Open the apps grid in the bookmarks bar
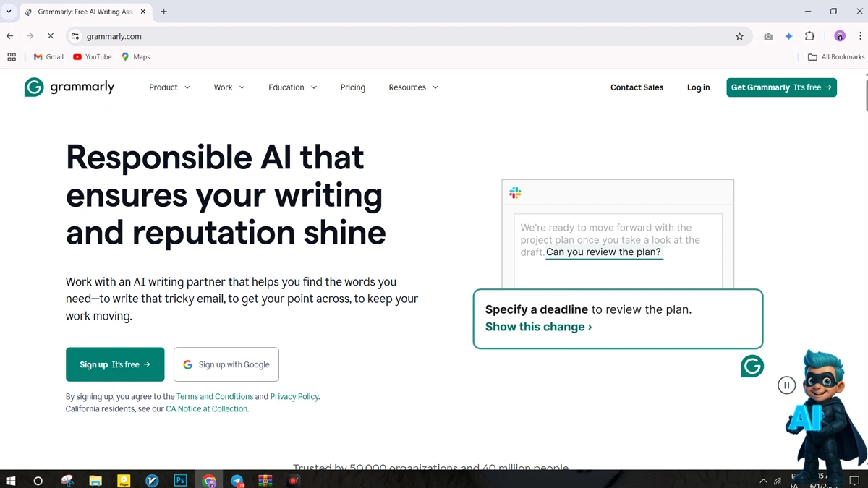 point(12,57)
